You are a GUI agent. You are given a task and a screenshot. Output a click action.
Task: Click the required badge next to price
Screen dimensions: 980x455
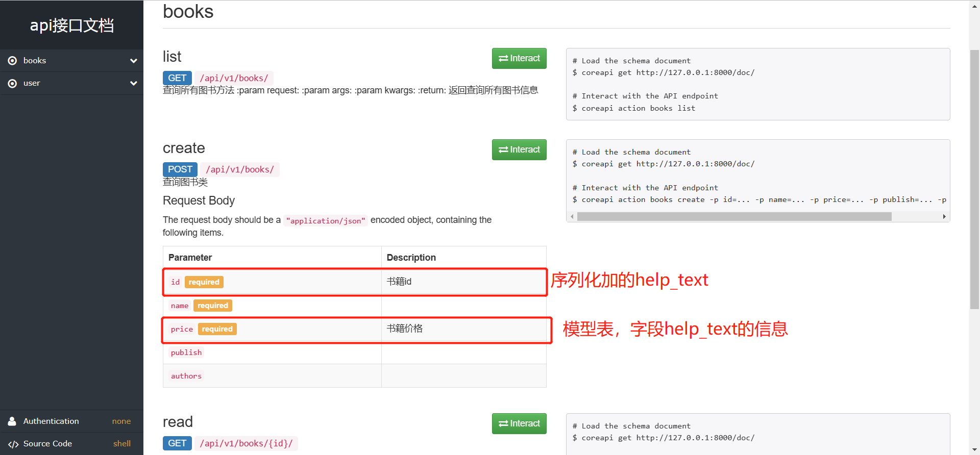217,329
